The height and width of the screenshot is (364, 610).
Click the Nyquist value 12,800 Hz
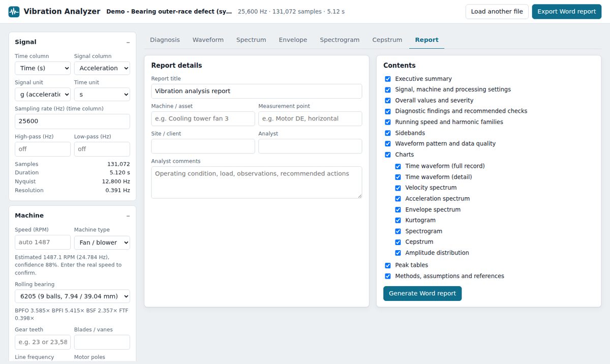tap(116, 181)
